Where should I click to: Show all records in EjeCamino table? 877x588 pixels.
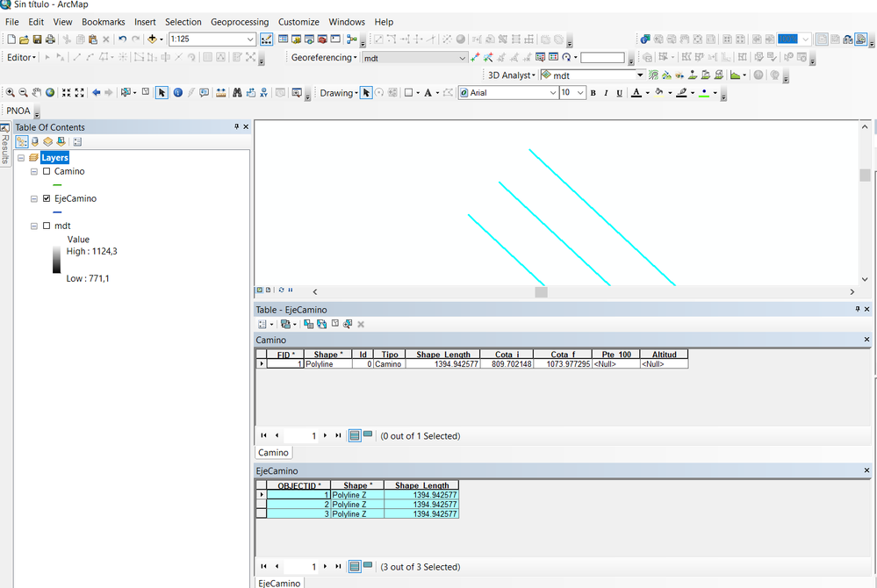tap(355, 566)
